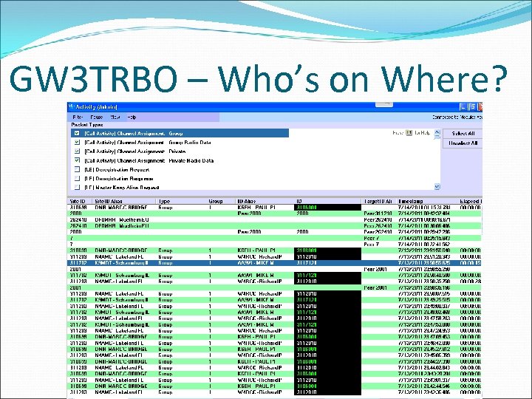Toggle Channel Assignment Private checkbox
The image size is (532, 399).
77,151
